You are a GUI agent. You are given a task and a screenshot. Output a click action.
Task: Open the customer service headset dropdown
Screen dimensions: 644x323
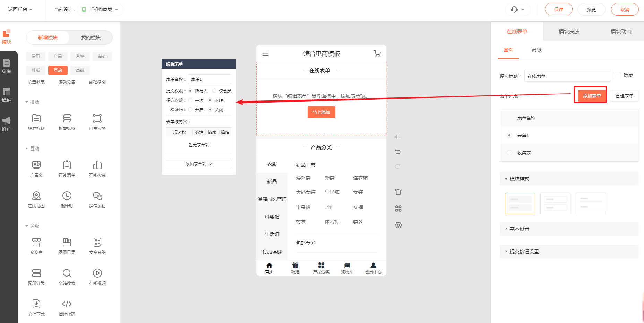(x=518, y=9)
